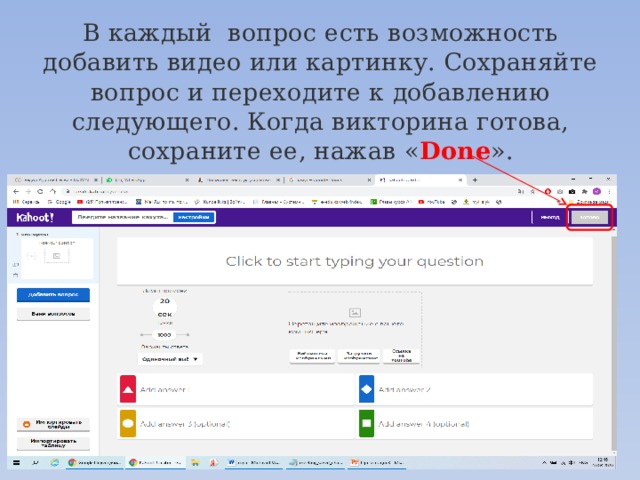Open the Chrome three-dot menu
Image resolution: width=640 pixels, height=480 pixels.
pos(609,191)
